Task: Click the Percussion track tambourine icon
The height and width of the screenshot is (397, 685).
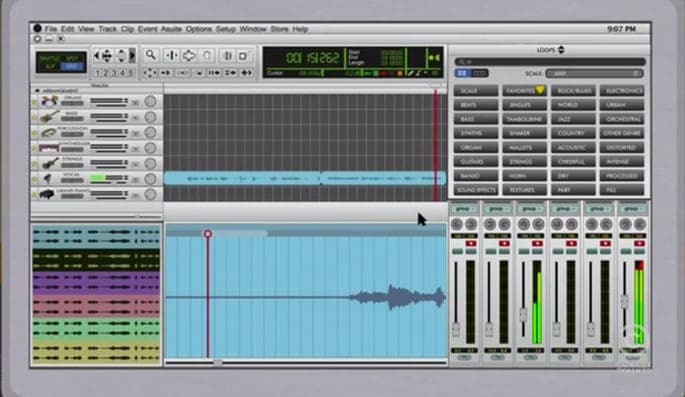Action: point(49,132)
